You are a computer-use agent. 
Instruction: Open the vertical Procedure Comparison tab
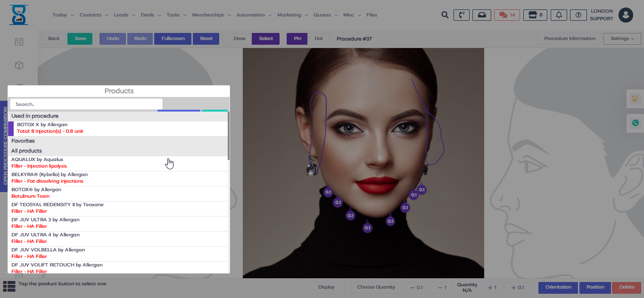[x=5, y=146]
